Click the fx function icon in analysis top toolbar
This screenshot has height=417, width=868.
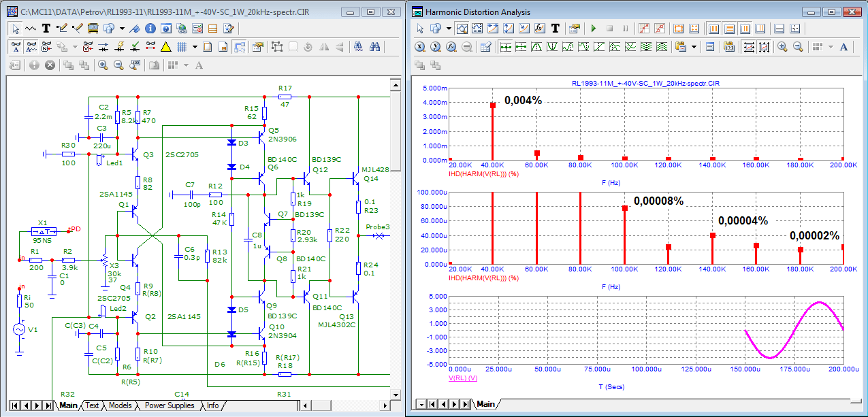(x=540, y=29)
